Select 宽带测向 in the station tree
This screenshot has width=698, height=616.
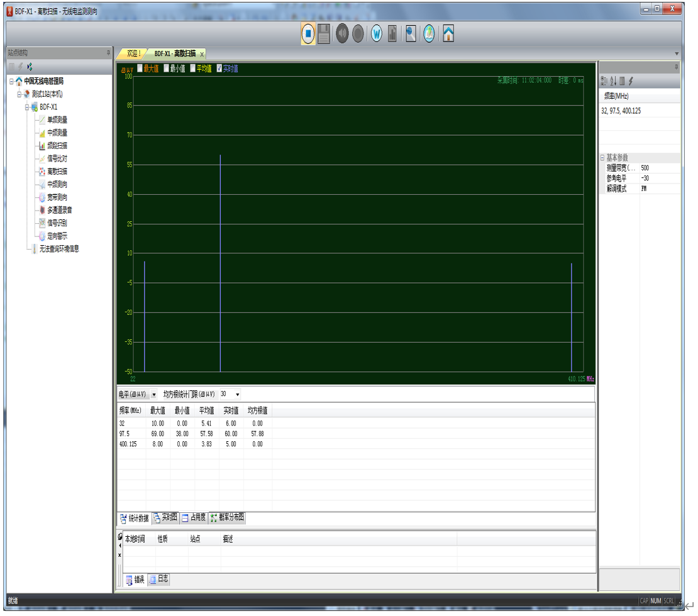[x=57, y=197]
